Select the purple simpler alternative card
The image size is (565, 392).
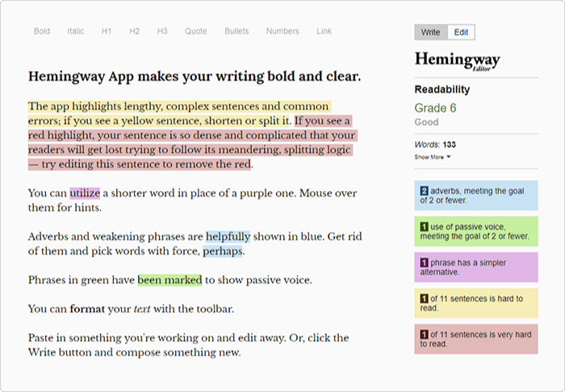476,267
